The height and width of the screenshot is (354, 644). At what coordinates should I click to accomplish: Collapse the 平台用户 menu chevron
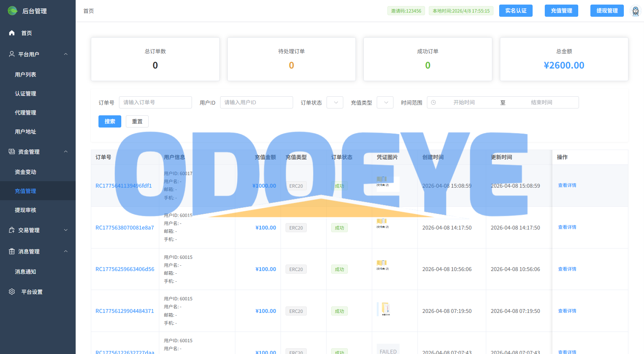point(66,54)
